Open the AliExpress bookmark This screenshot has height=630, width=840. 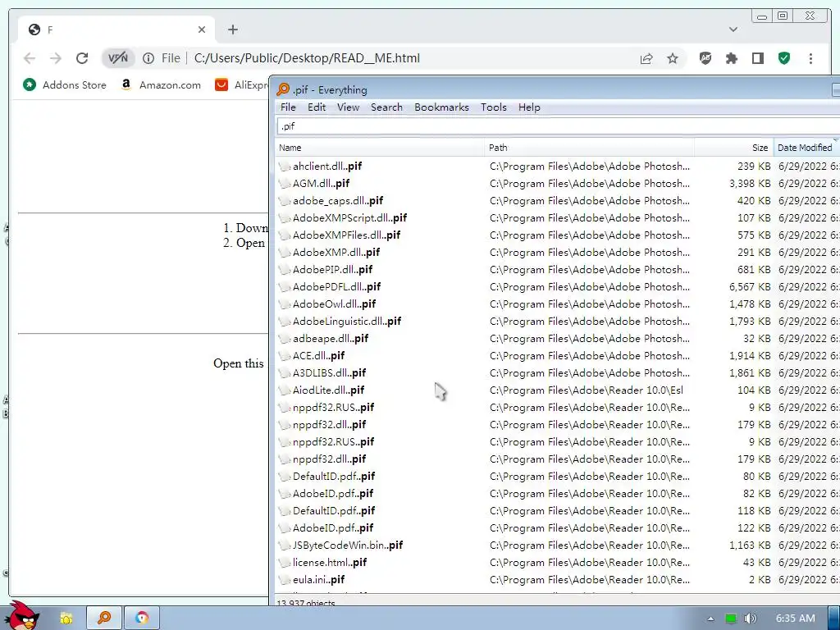[x=242, y=84]
